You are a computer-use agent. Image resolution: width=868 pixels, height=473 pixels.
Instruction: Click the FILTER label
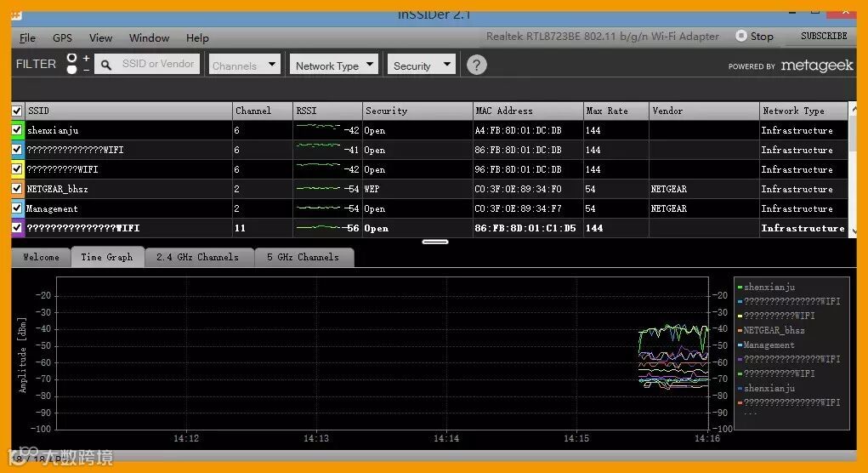[36, 64]
